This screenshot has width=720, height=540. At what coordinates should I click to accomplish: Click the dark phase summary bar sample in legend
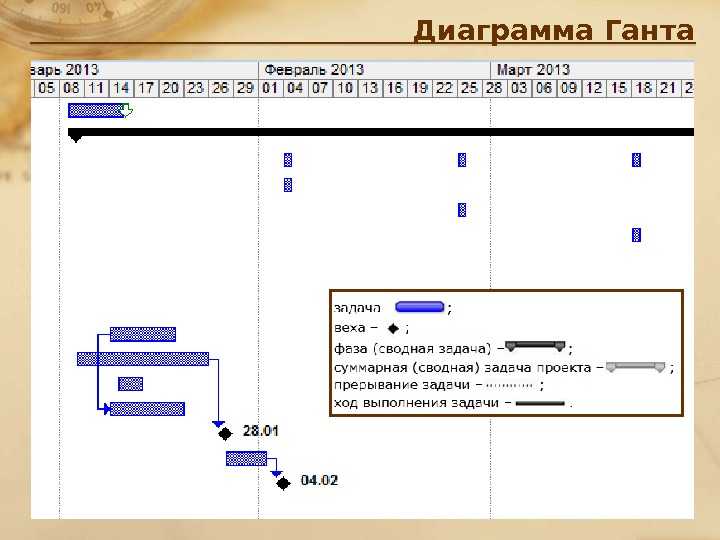(534, 346)
